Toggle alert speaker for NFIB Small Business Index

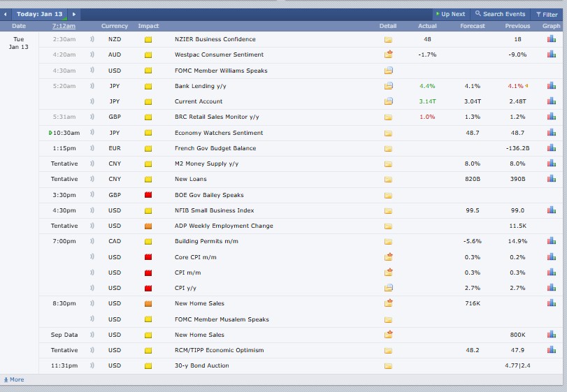click(92, 210)
